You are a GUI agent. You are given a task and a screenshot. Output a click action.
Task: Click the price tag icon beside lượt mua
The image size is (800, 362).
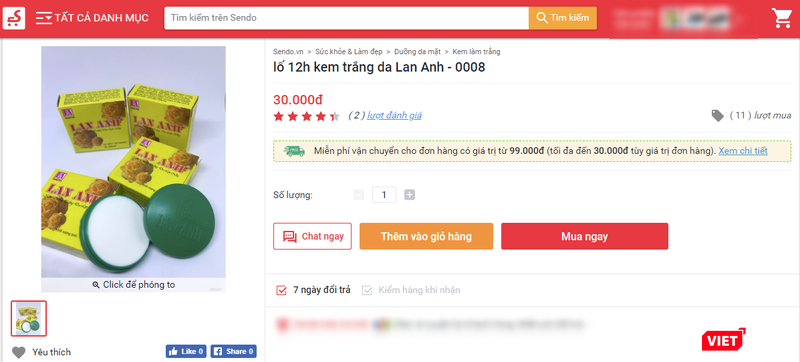pos(717,116)
